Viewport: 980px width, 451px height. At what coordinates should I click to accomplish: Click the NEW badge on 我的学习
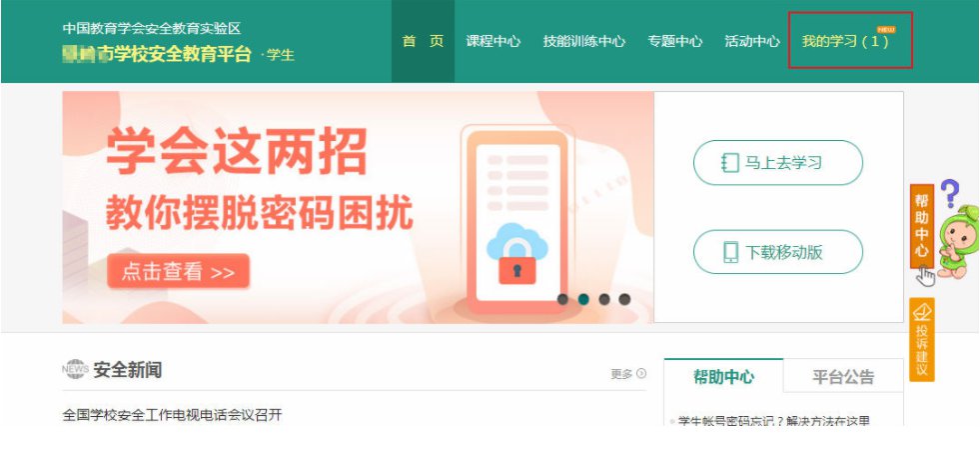pos(886,29)
